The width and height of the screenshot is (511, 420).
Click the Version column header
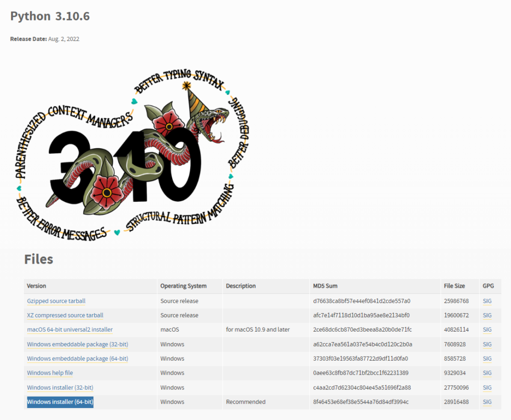pos(36,286)
